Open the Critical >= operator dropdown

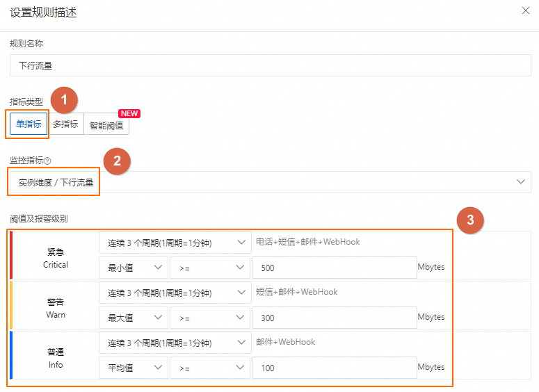click(209, 268)
